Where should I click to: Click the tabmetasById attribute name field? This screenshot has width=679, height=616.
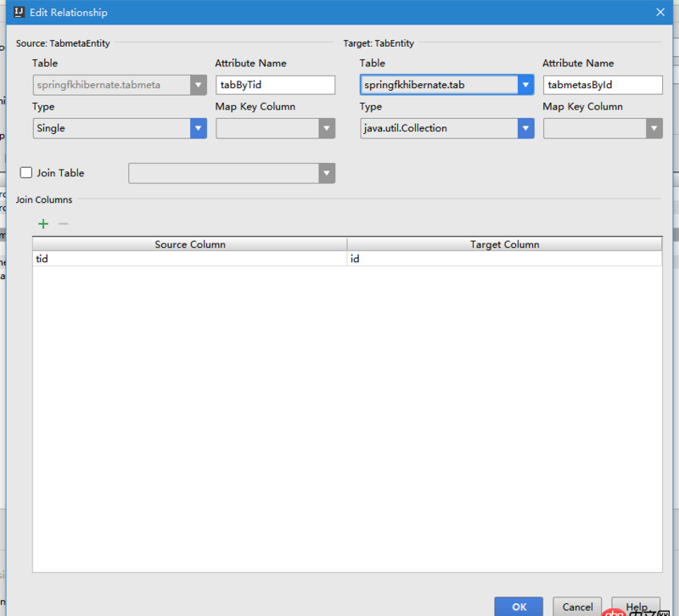pos(603,85)
